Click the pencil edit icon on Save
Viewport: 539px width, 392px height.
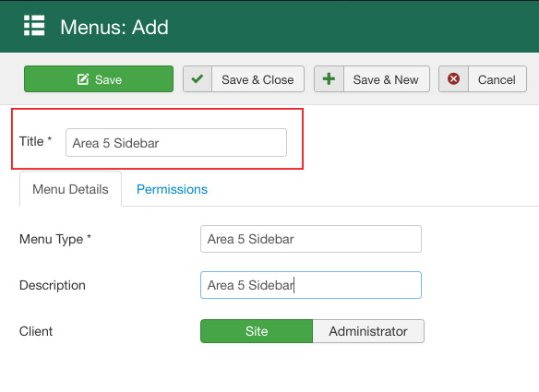point(83,79)
